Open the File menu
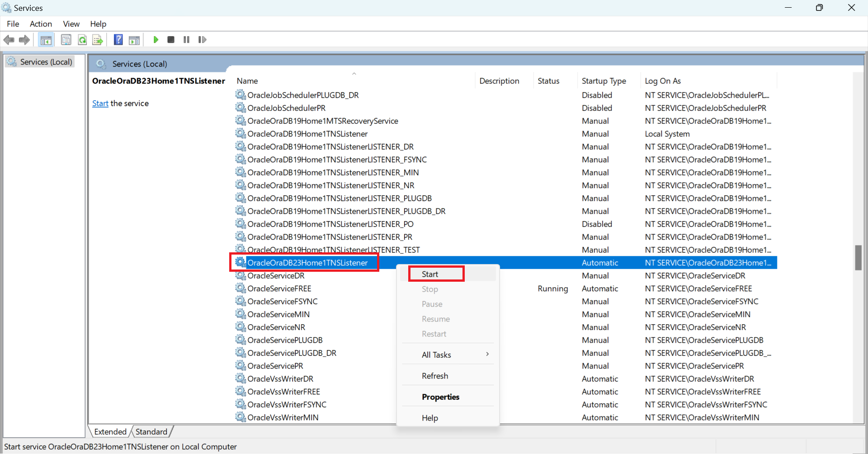Screen dimensions: 868x454 pyautogui.click(x=13, y=24)
